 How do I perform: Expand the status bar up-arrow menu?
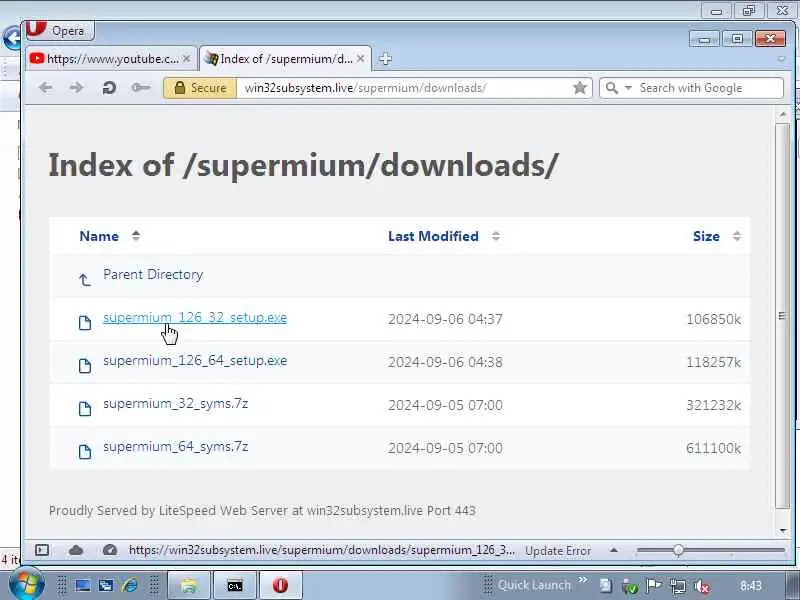pyautogui.click(x=614, y=550)
